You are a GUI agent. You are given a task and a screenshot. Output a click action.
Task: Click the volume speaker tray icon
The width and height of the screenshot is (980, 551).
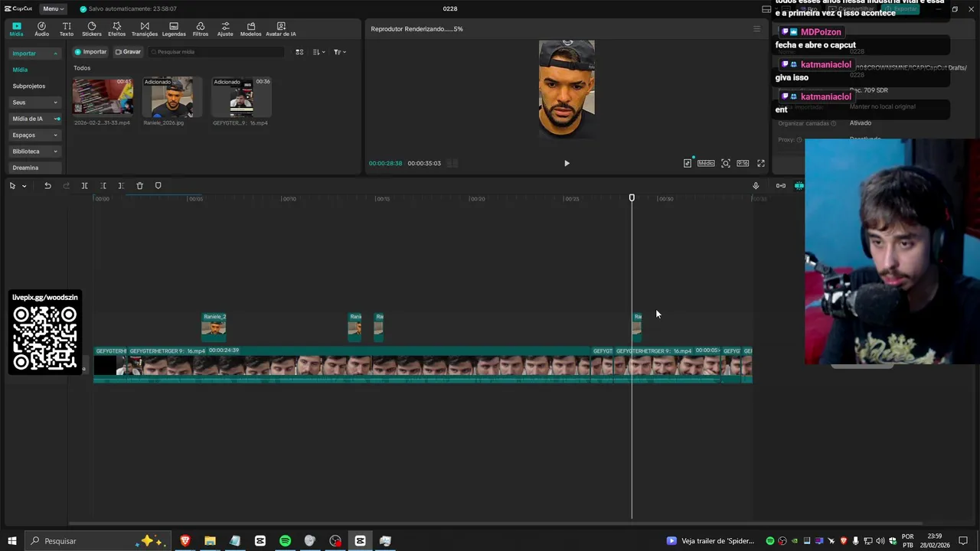coord(880,540)
